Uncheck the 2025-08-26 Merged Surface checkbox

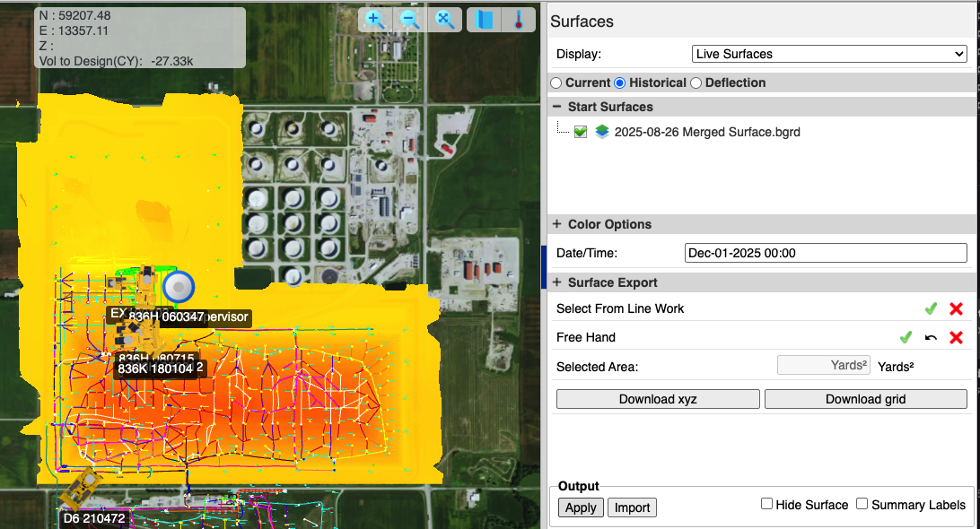click(x=581, y=132)
